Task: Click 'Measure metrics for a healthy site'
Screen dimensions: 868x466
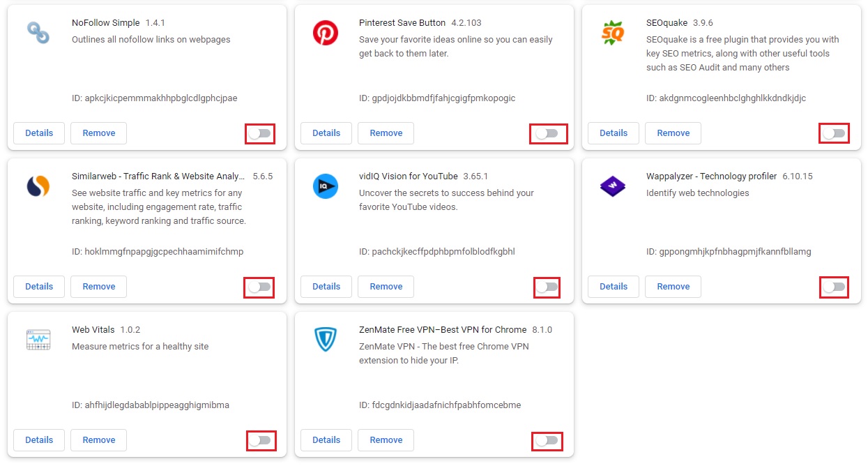Action: 140,347
